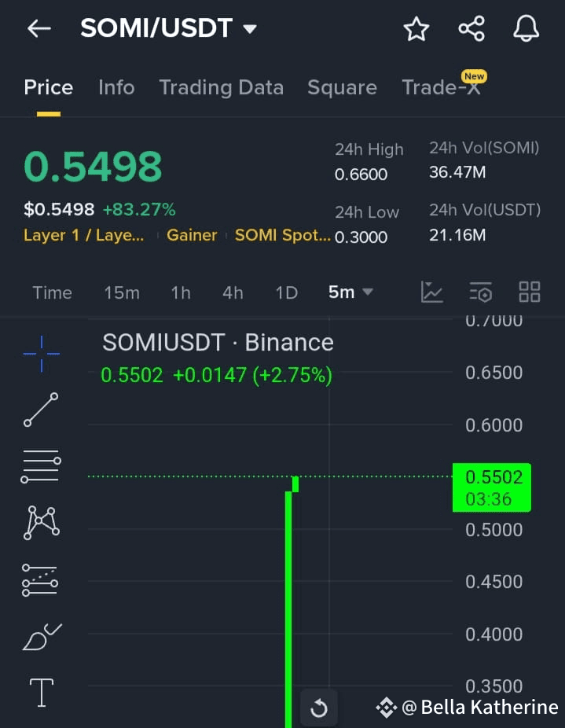Viewport: 565px width, 728px height.
Task: Tap the Layer 1 / Laye... tag
Action: 83,235
